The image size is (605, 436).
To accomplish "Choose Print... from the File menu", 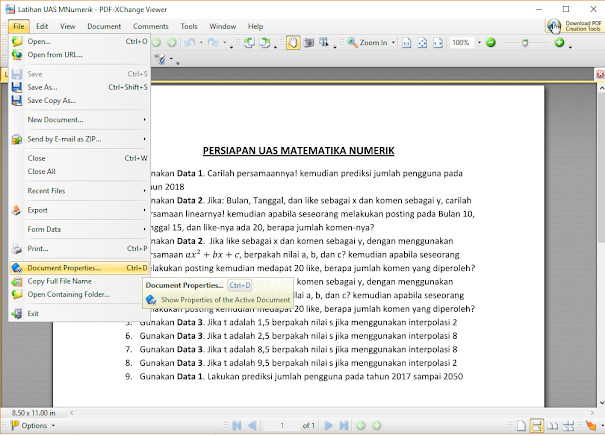I will [x=79, y=248].
